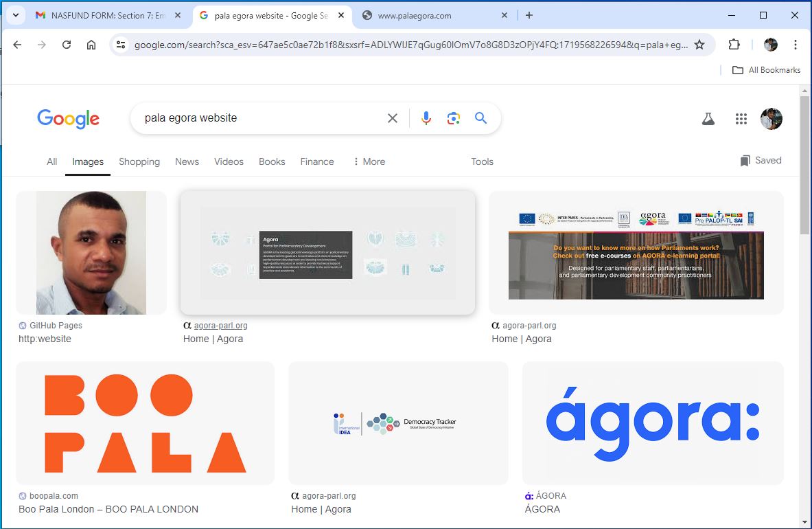
Task: Select the Images results tab
Action: pyautogui.click(x=88, y=161)
